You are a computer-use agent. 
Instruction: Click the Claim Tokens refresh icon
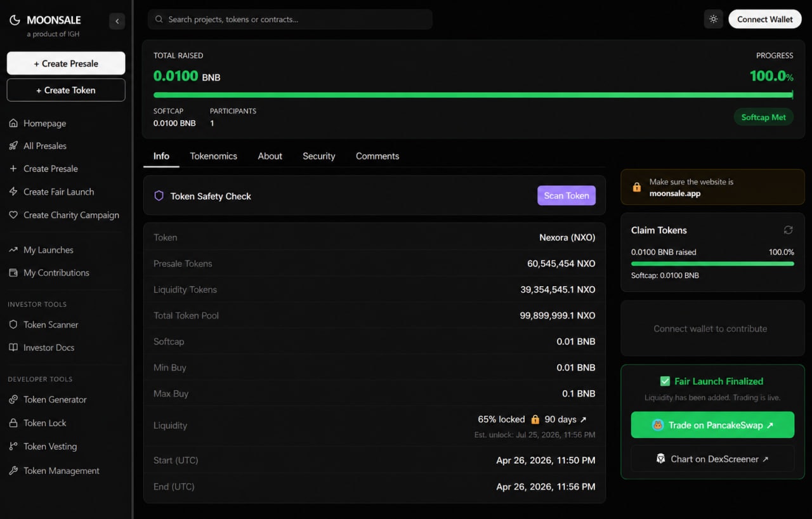coord(788,230)
